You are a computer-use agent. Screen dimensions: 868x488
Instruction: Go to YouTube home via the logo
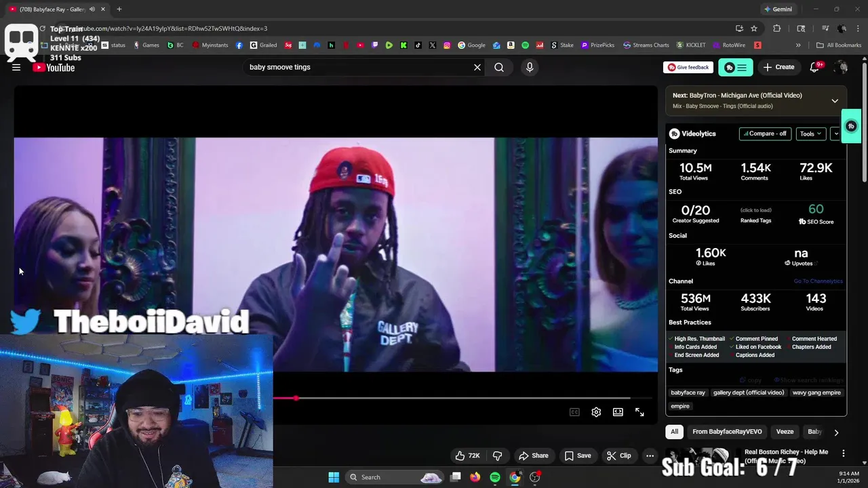point(54,67)
